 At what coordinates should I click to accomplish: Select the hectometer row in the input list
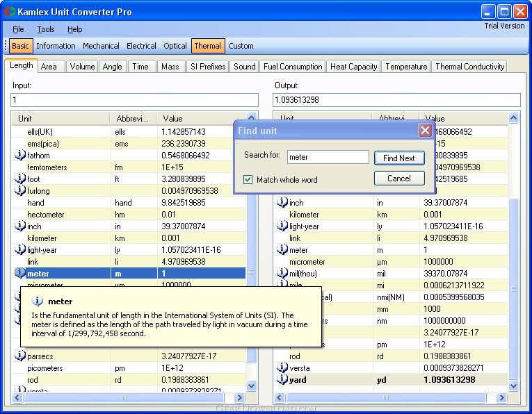pyautogui.click(x=129, y=214)
